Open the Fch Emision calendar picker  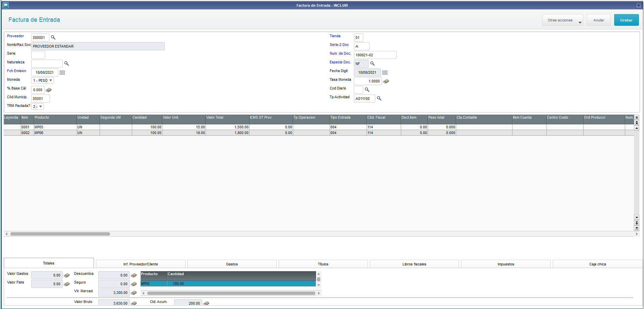62,72
